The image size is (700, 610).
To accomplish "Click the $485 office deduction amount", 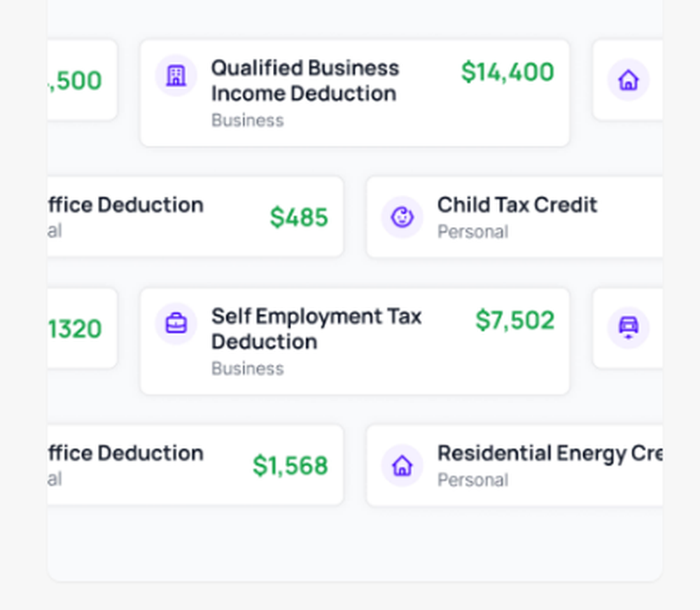I will 299,218.
